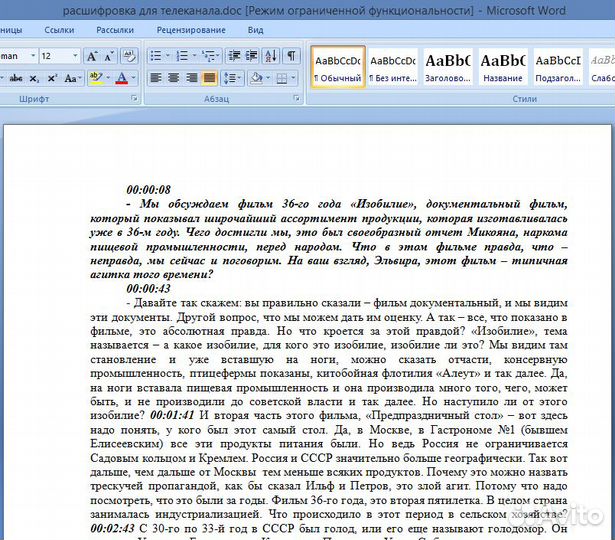Toggle justified alignment button
Viewport: 615px width, 540px height.
tap(209, 78)
